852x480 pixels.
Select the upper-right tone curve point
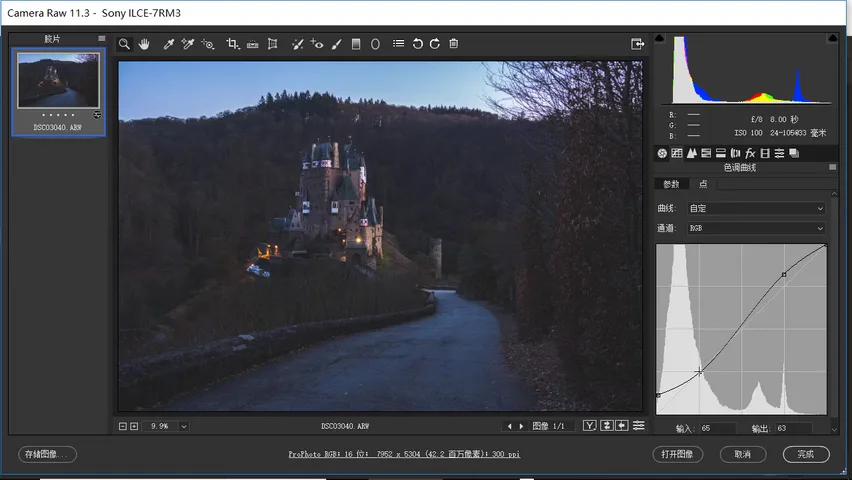point(784,275)
